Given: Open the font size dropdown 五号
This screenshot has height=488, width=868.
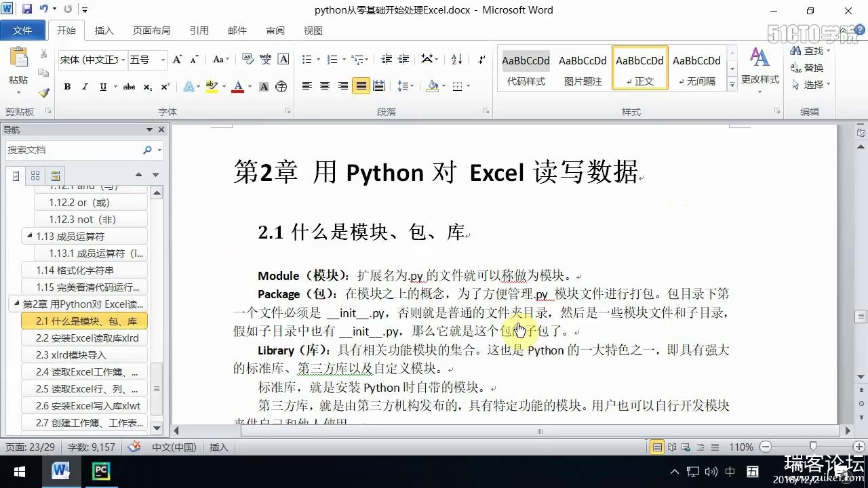Looking at the screenshot, I should coord(163,60).
